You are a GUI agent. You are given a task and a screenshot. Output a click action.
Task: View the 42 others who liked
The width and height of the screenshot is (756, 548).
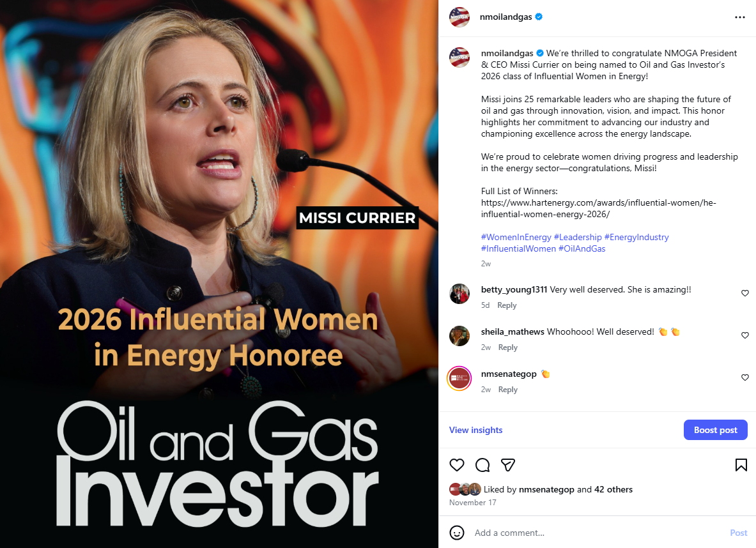613,490
